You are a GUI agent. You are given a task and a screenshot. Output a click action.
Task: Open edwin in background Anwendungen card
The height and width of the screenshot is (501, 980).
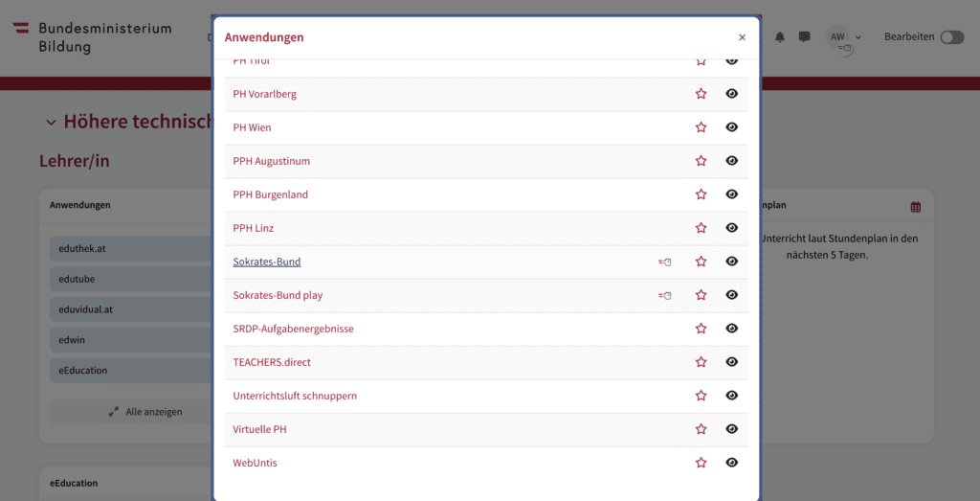(131, 340)
